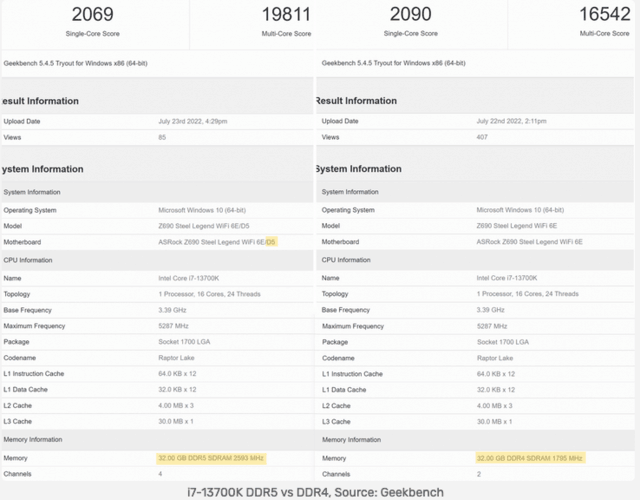Select the 2069 single-core score
Screen dimensions: 640x500
[x=93, y=14]
